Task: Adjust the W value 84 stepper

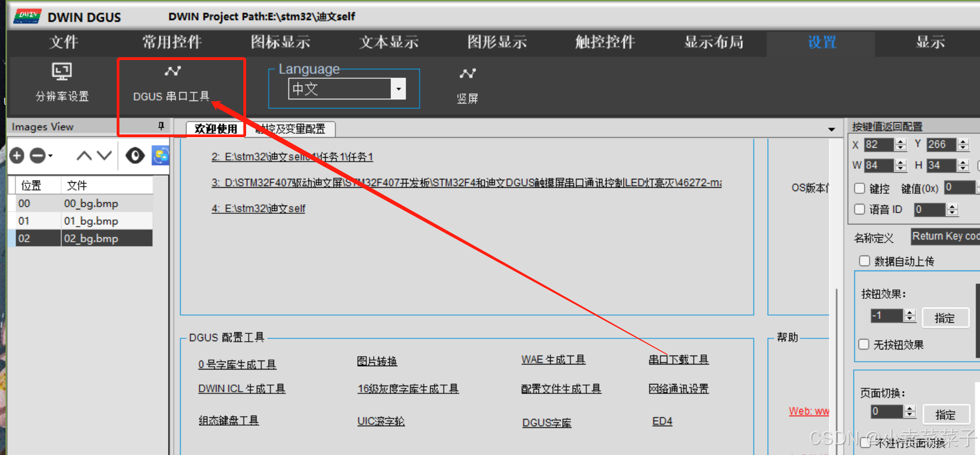Action: [x=901, y=165]
